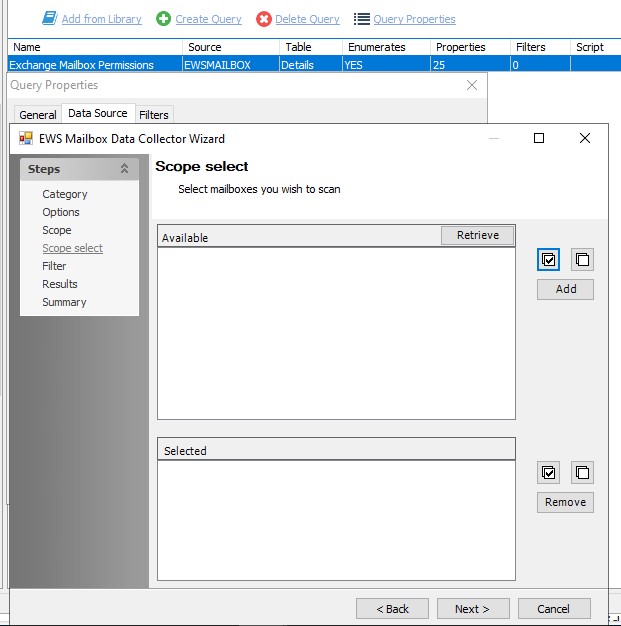Uncheck all items in Available list

(x=582, y=260)
